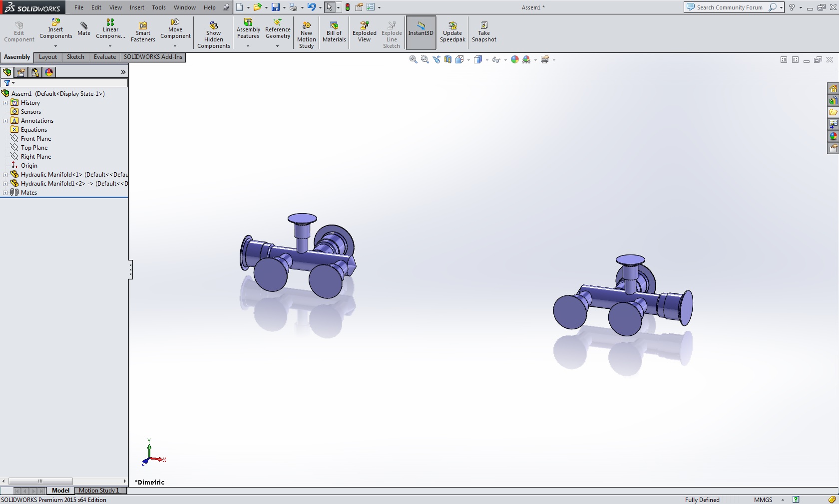Switch to the Evaluate tab

(104, 57)
